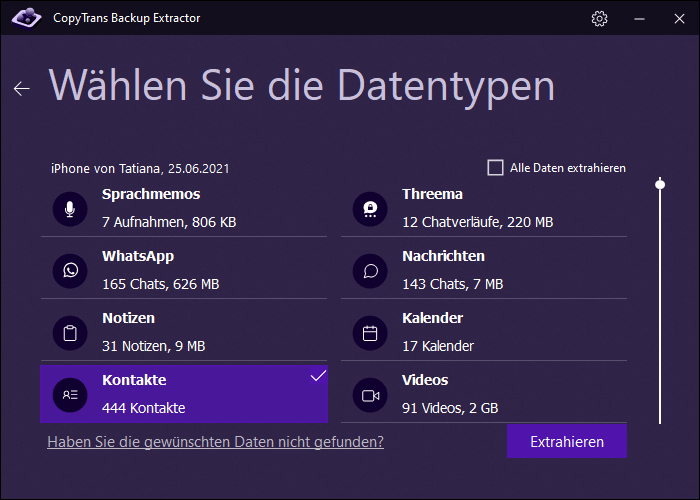This screenshot has height=500, width=700.
Task: Click the WhatsApp logo icon
Action: (70, 271)
